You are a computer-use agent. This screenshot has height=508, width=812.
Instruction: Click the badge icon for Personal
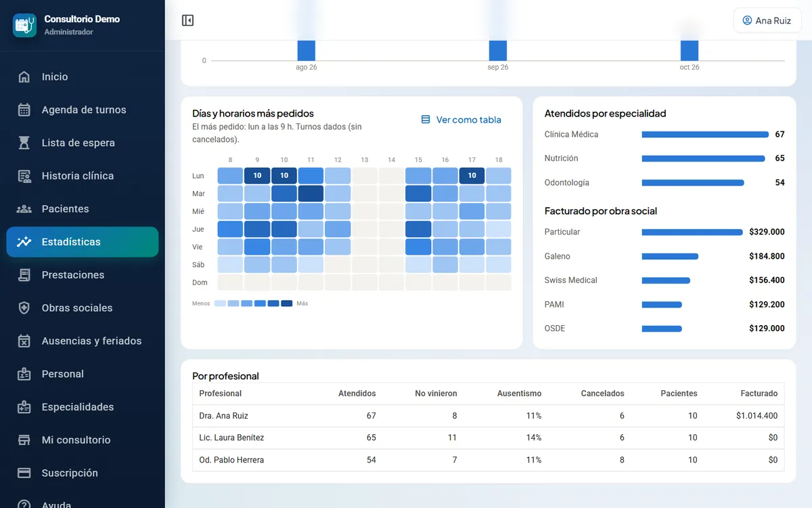pos(24,374)
